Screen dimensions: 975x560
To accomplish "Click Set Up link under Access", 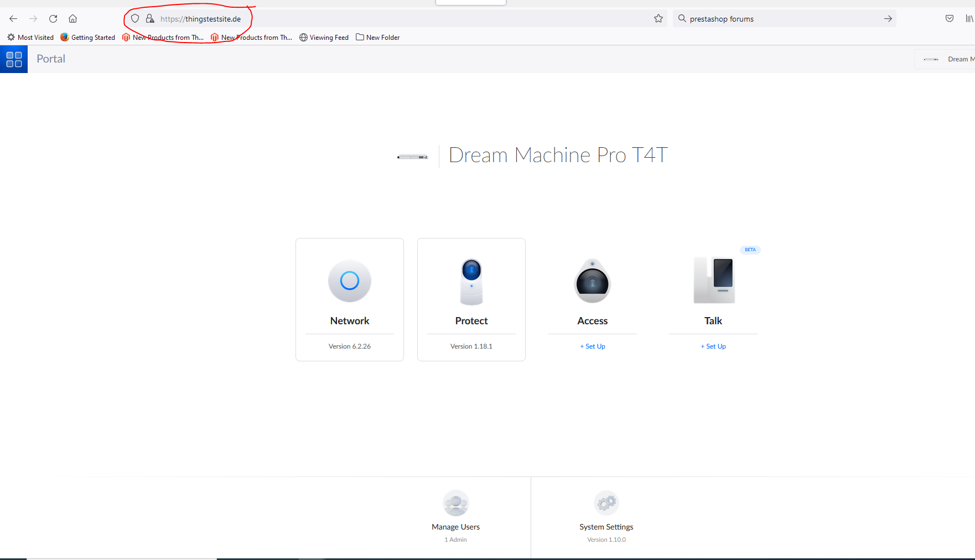I will pyautogui.click(x=593, y=346).
